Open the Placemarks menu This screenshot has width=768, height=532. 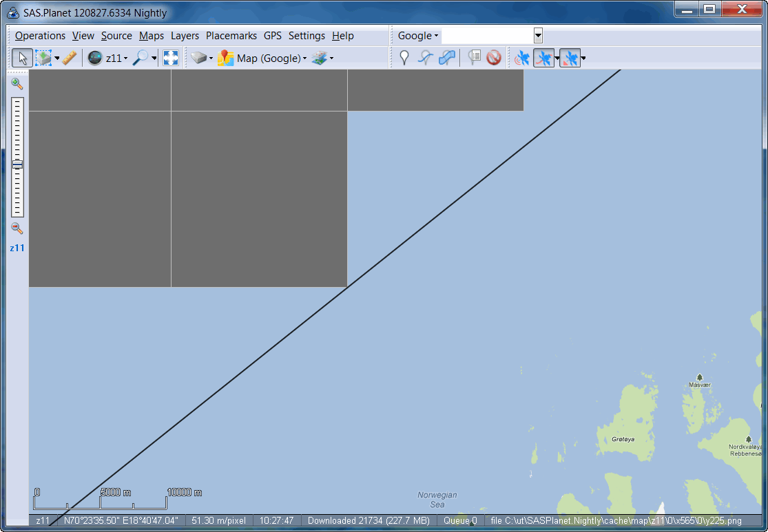tap(231, 36)
